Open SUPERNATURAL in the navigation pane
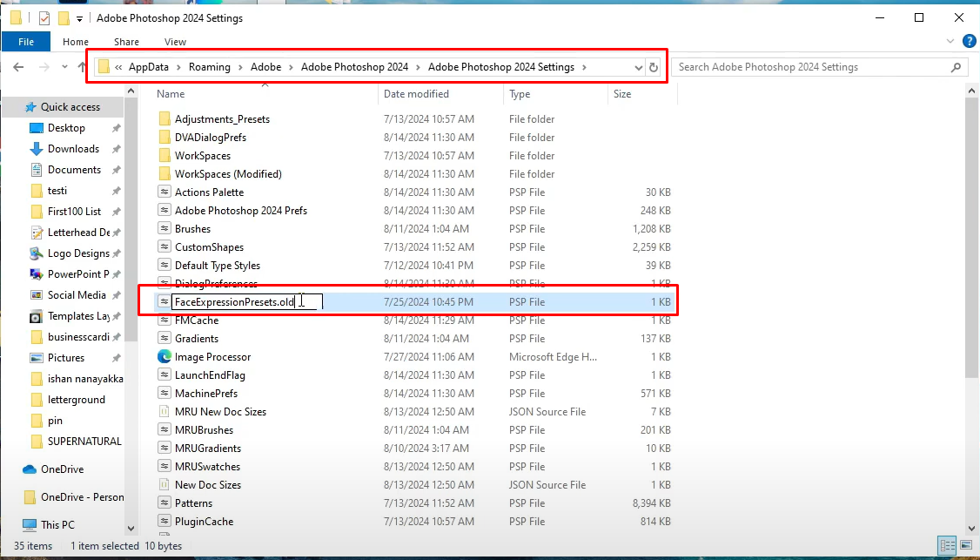Viewport: 980px width, 560px height. coord(84,441)
